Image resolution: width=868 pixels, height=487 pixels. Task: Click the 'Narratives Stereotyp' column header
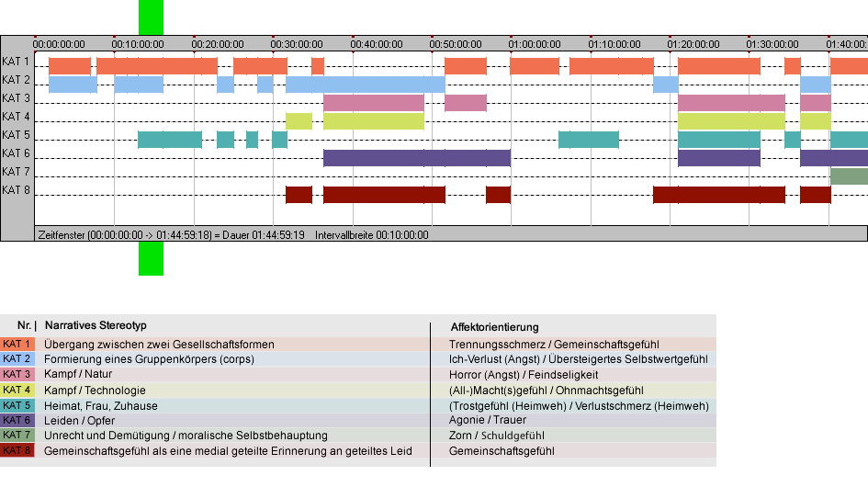(96, 325)
